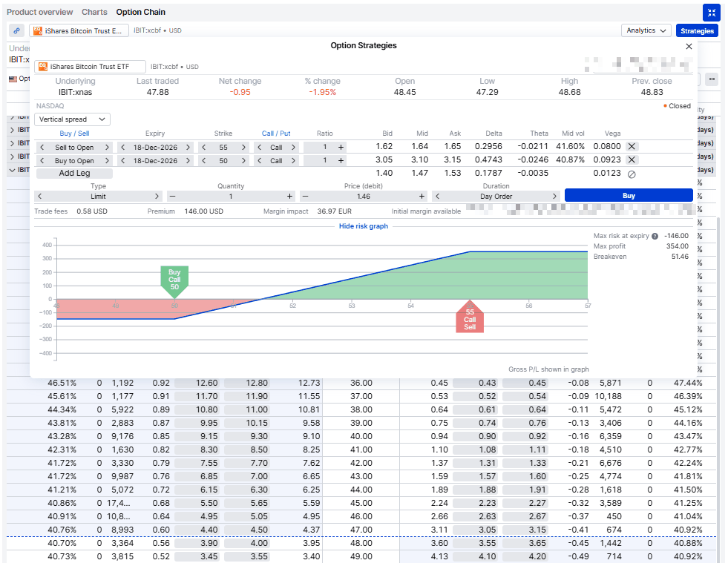Toggle right arrow of Sell to Open
The width and height of the screenshot is (728, 563).
coord(107,147)
